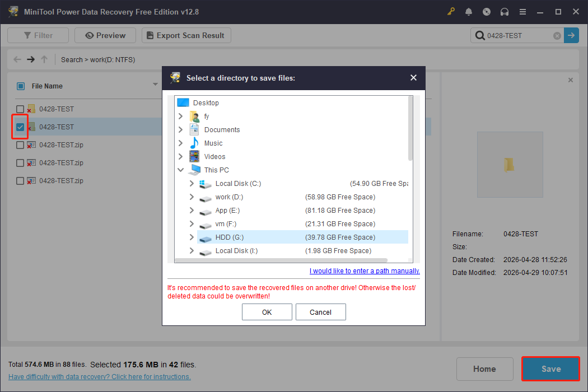
Task: Select the Local Disk (I:) drive icon
Action: (x=205, y=251)
